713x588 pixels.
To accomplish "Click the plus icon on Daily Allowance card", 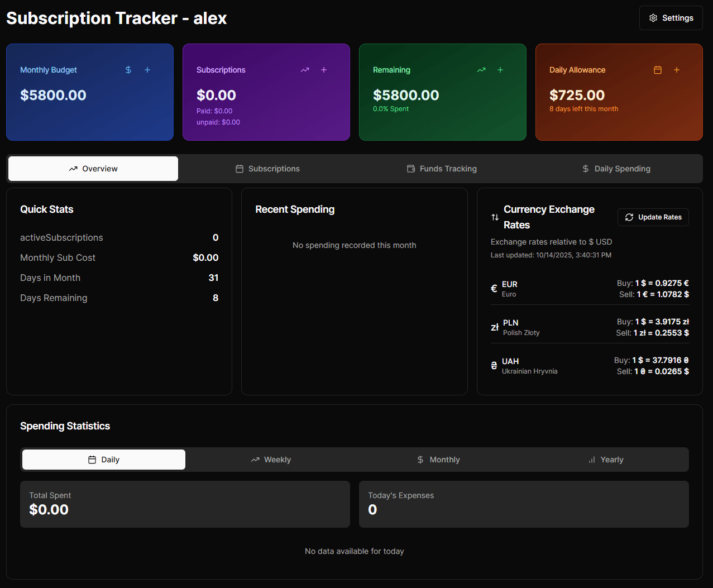I will (x=676, y=70).
